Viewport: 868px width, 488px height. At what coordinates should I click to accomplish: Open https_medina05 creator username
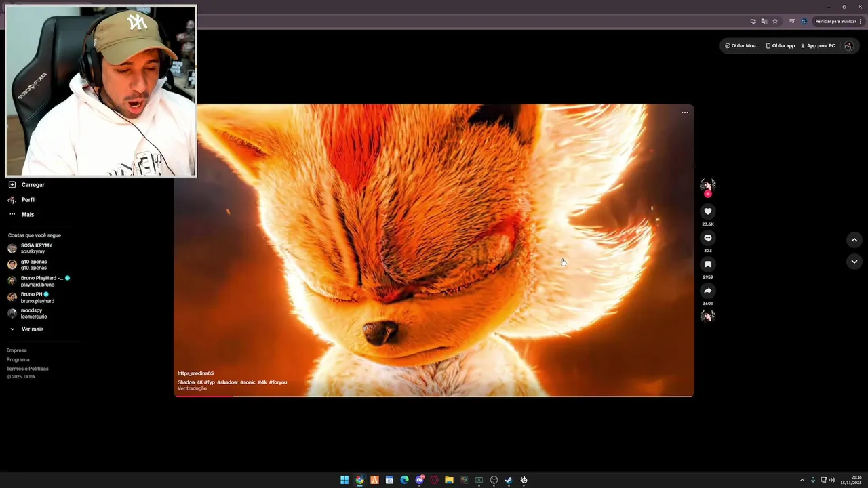tap(195, 373)
